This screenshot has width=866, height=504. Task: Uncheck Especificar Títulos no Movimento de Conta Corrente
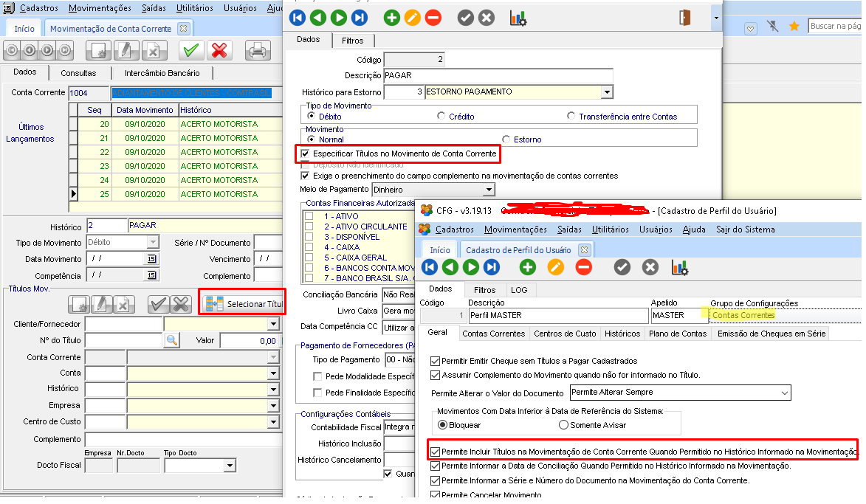tap(306, 153)
